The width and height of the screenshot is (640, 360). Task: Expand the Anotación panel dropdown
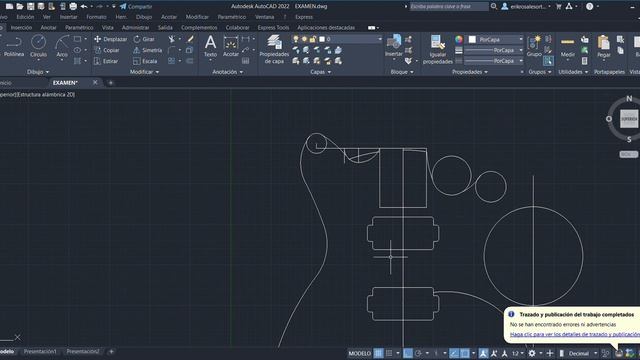[227, 72]
